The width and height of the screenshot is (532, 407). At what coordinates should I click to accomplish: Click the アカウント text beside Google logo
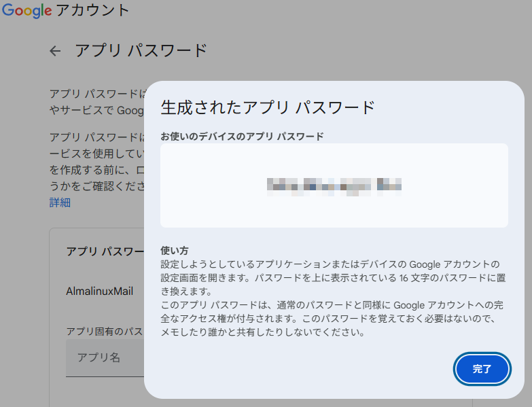90,11
